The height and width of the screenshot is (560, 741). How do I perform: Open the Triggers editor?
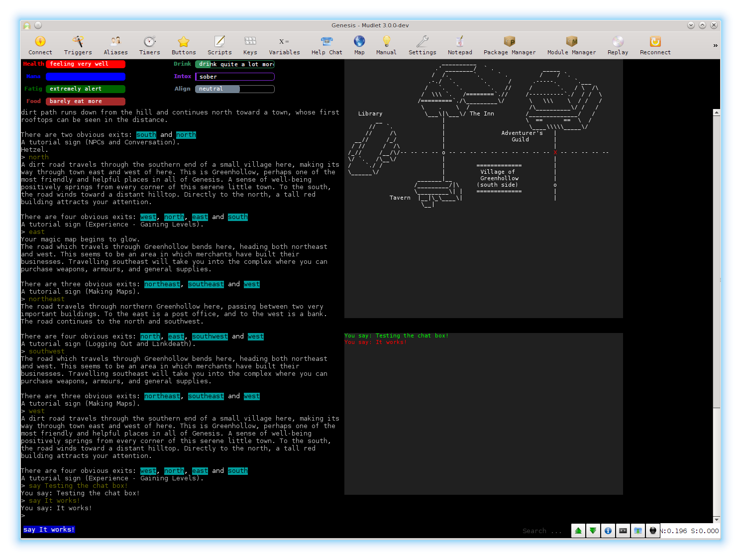coord(78,45)
